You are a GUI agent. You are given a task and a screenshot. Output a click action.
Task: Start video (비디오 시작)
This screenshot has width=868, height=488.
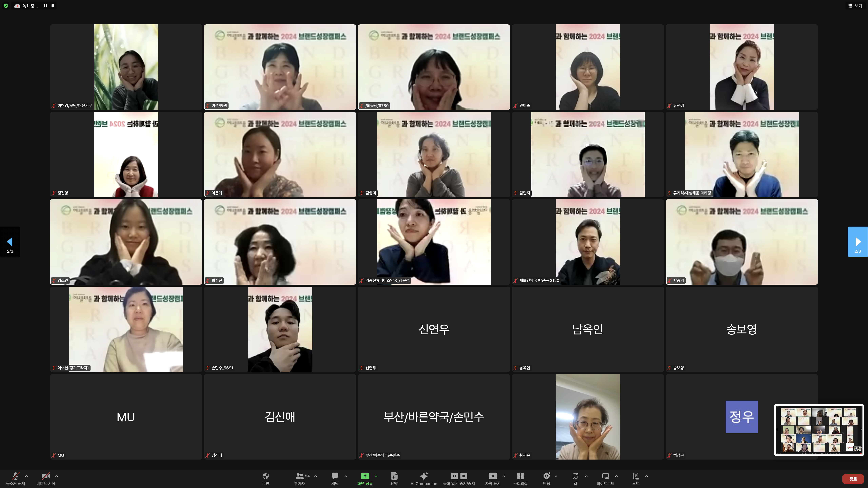(45, 476)
